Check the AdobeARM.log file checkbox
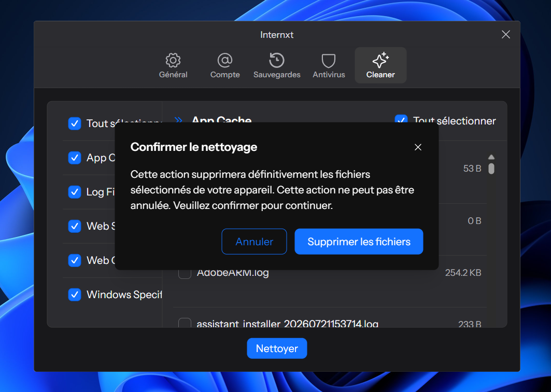The image size is (551, 392). pos(185,274)
